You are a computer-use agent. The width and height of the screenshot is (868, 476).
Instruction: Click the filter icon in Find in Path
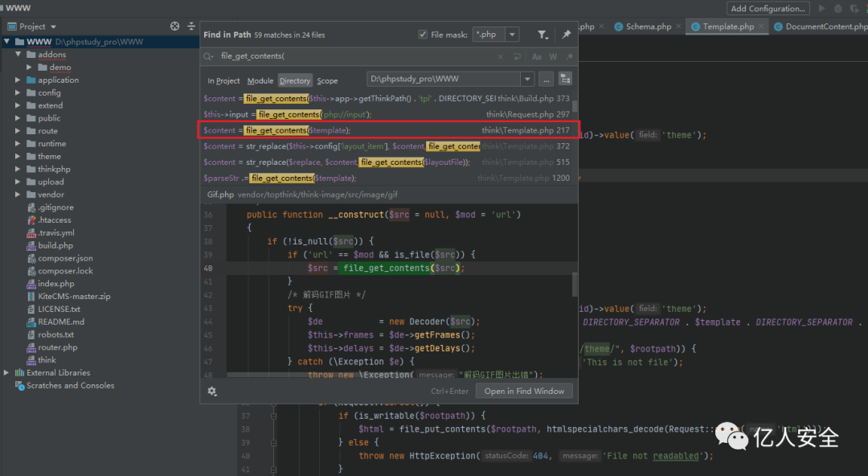[542, 35]
